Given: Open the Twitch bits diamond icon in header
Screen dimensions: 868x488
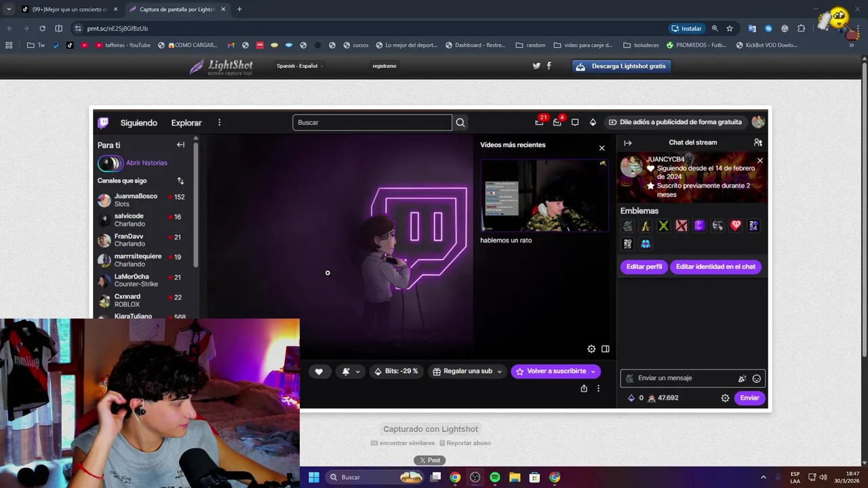Looking at the screenshot, I should 593,123.
